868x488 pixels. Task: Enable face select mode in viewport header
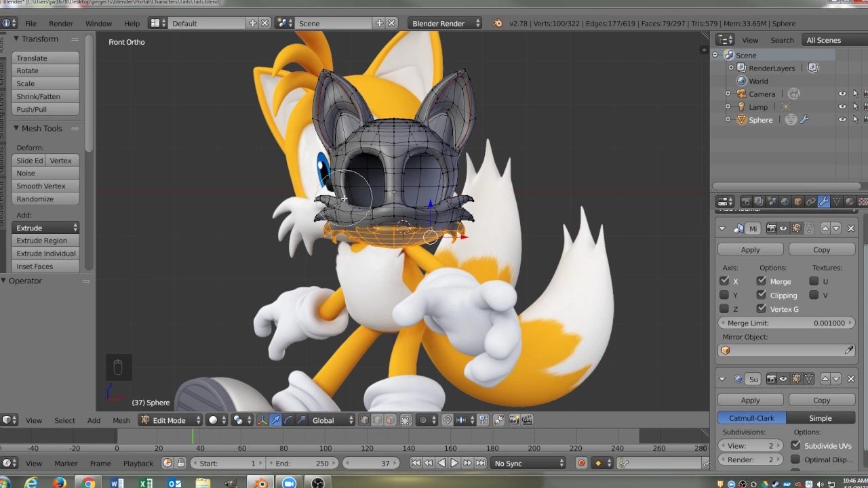click(x=390, y=420)
